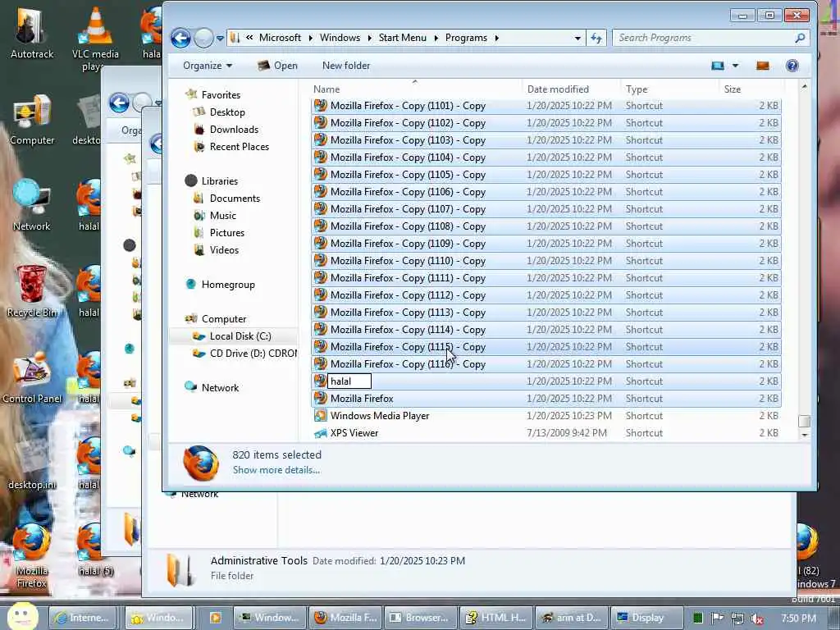Change your view using the views icon
Screen dimensions: 840x630
pos(717,66)
